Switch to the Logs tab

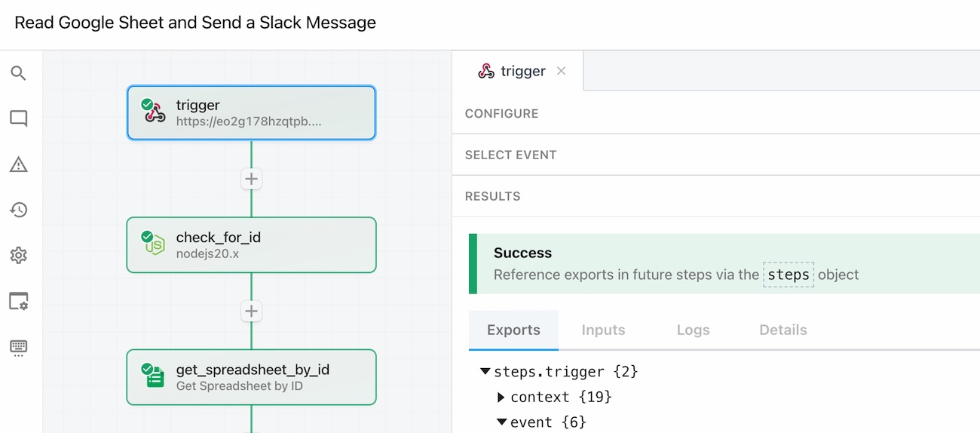693,330
